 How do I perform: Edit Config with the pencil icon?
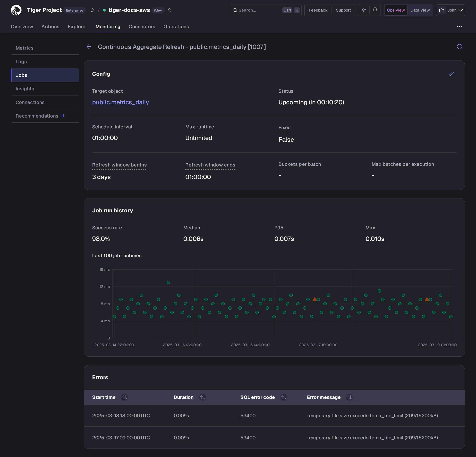[451, 74]
